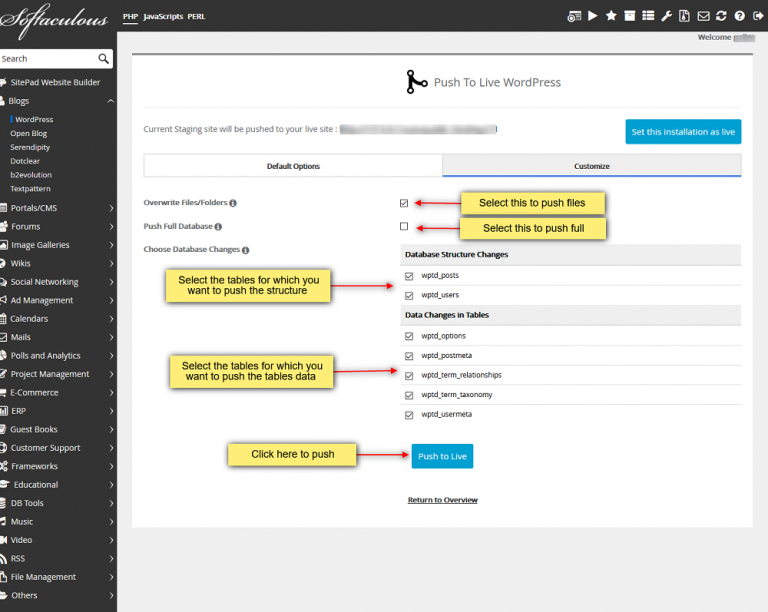
Task: Expand the Polls and Analytics chevron
Action: [111, 356]
